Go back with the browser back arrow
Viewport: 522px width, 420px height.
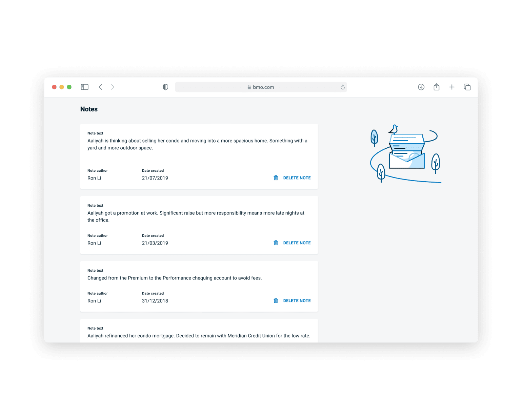[x=100, y=87]
